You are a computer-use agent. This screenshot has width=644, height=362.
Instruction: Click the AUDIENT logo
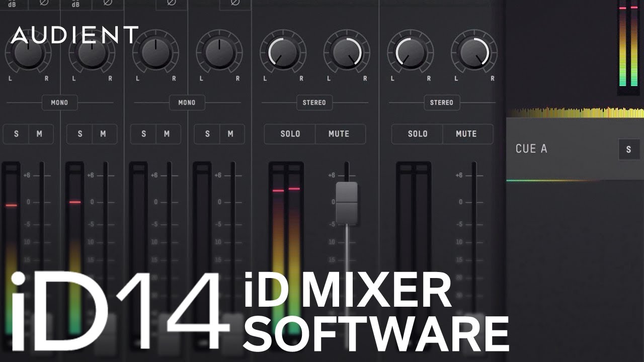(x=74, y=34)
